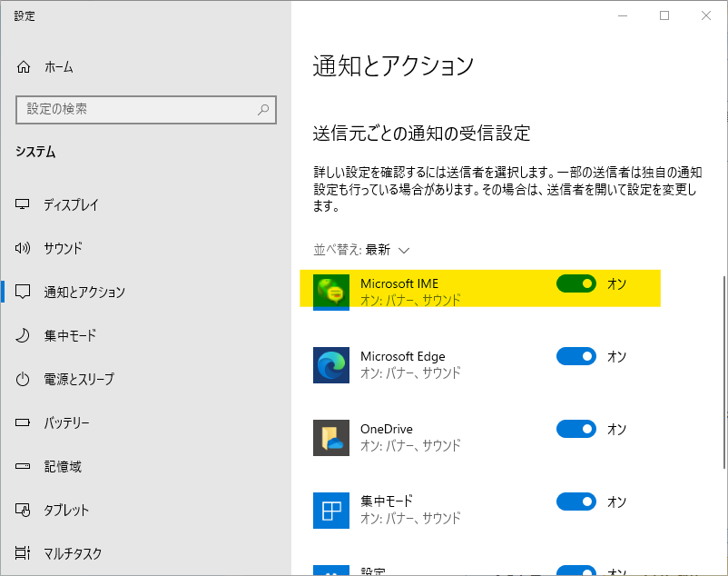The height and width of the screenshot is (576, 728).
Task: Click the マルチタスク icon
Action: 21,551
